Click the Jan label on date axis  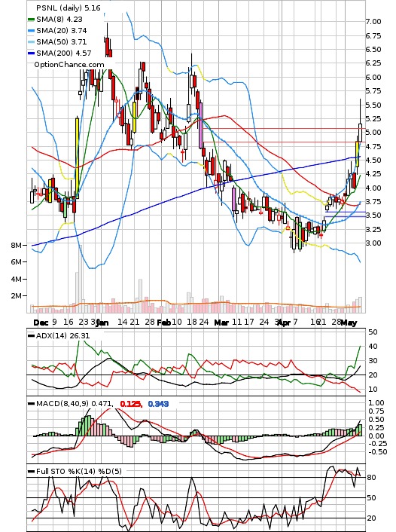(x=102, y=323)
